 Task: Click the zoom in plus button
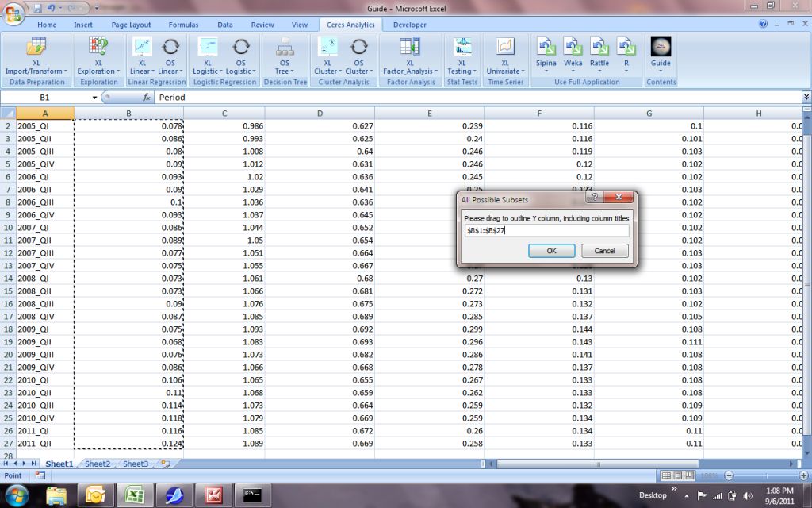(x=804, y=475)
